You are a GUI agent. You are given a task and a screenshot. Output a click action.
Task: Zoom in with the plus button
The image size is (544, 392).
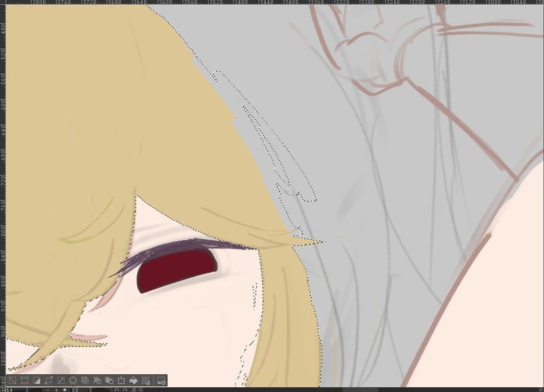(x=56, y=390)
